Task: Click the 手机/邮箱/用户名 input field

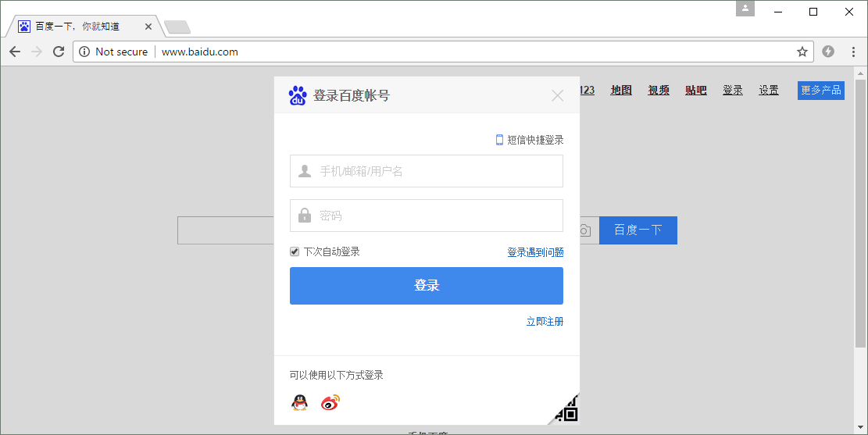Action: coord(427,171)
